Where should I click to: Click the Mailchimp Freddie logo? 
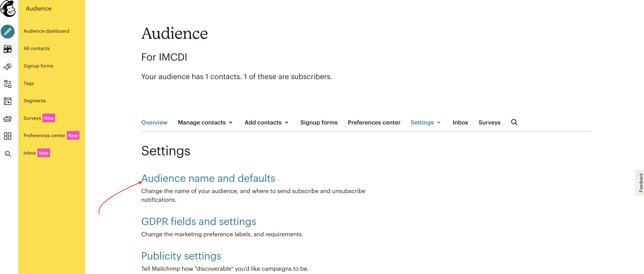click(x=8, y=8)
